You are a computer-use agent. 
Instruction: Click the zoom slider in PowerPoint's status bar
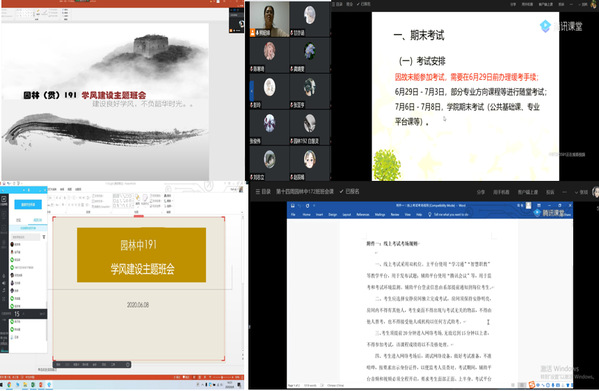click(222, 378)
